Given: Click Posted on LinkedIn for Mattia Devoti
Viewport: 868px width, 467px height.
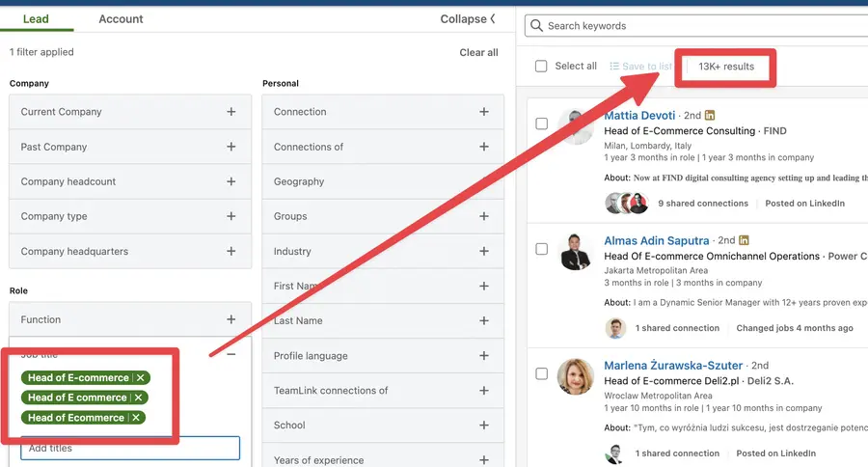Looking at the screenshot, I should coord(805,204).
